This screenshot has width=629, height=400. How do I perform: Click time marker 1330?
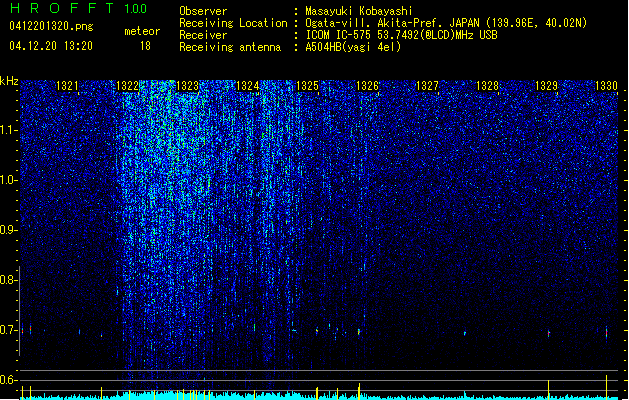(x=607, y=86)
